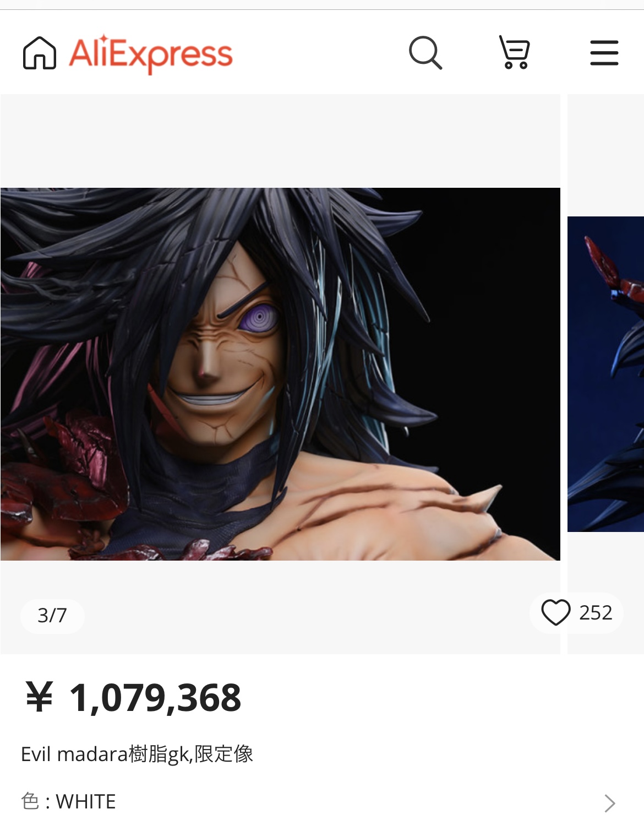Tap the gray area above product image

[x=280, y=141]
